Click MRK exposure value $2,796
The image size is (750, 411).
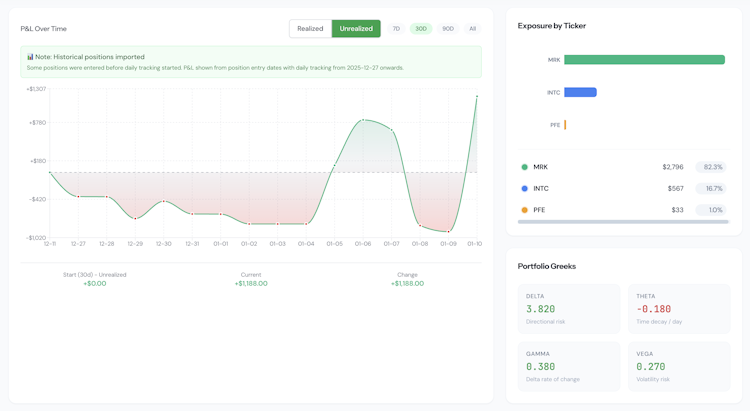(673, 167)
